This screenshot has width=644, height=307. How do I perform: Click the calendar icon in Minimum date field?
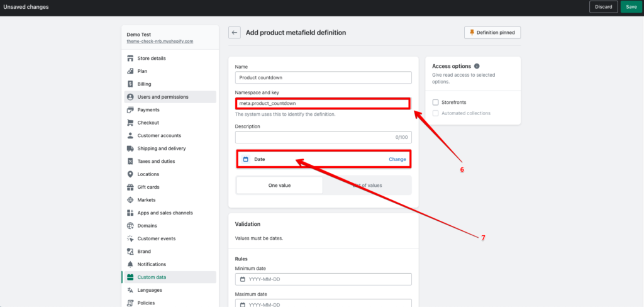coord(242,279)
